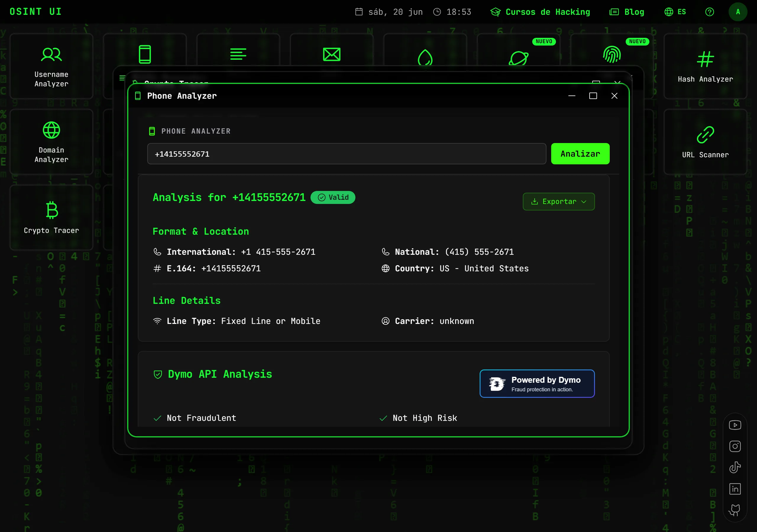Open the ES language selector
757x532 pixels.
pyautogui.click(x=675, y=12)
